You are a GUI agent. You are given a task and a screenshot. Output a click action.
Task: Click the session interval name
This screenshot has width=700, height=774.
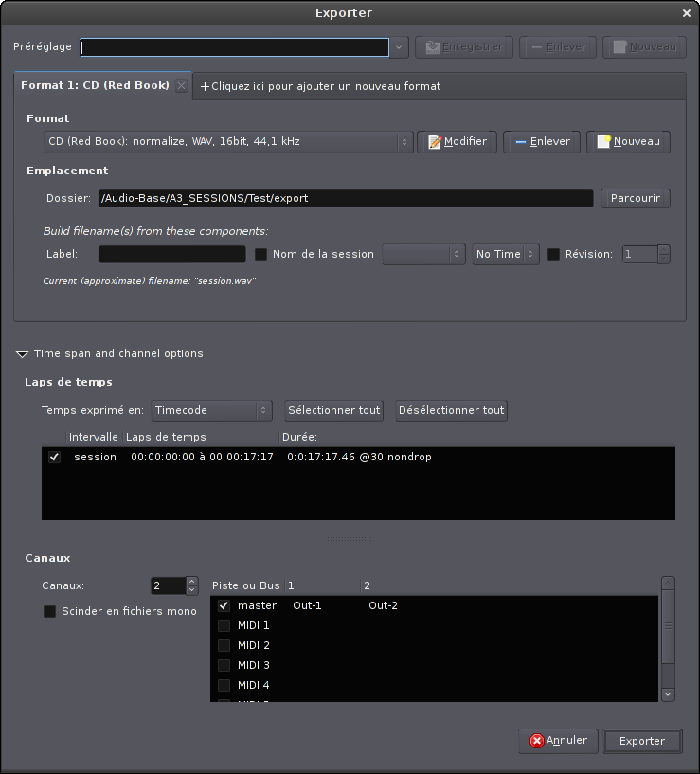tap(96, 457)
